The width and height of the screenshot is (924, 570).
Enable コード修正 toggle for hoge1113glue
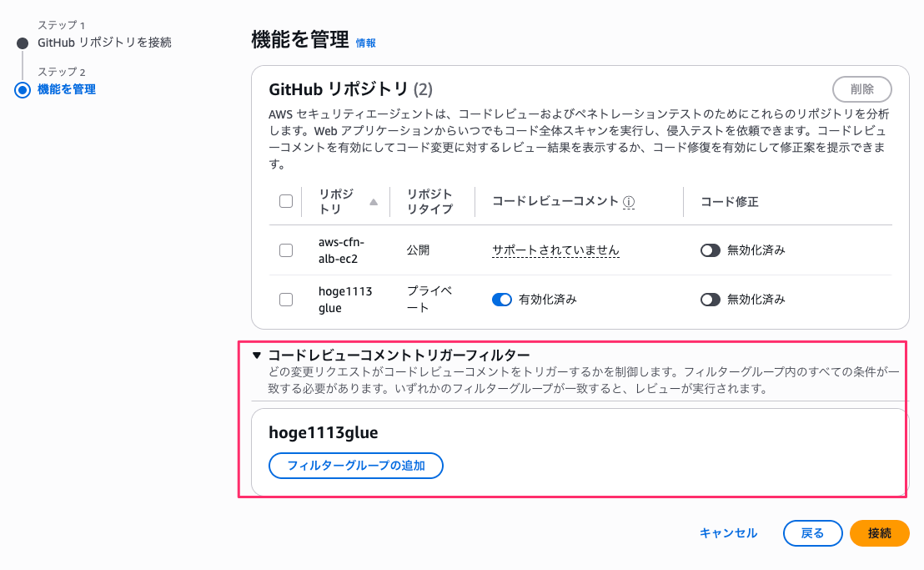coord(710,300)
